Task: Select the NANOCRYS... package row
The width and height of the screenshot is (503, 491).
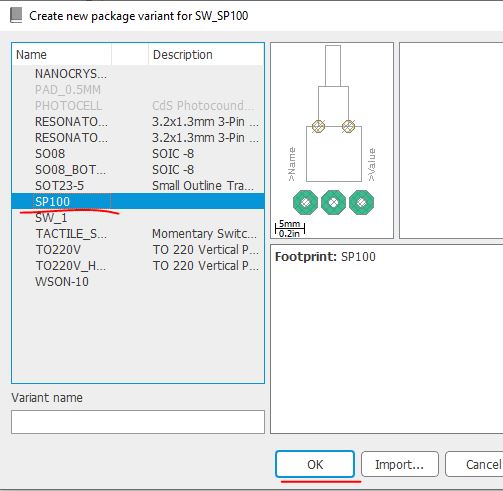Action: tap(138, 74)
